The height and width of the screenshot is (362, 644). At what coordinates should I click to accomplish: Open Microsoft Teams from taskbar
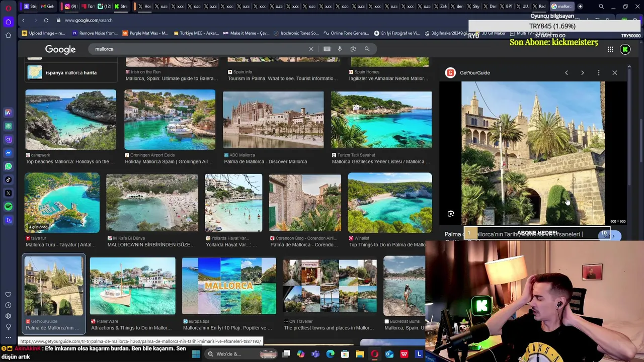(315, 354)
